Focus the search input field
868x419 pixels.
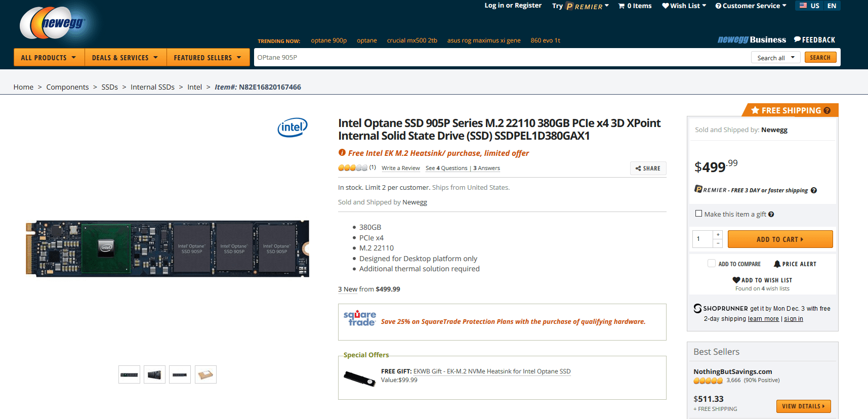point(501,58)
